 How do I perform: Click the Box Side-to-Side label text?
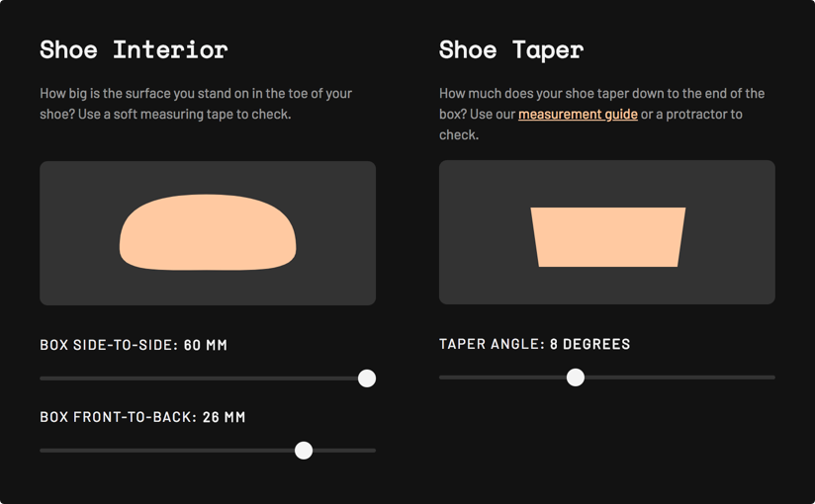point(109,345)
